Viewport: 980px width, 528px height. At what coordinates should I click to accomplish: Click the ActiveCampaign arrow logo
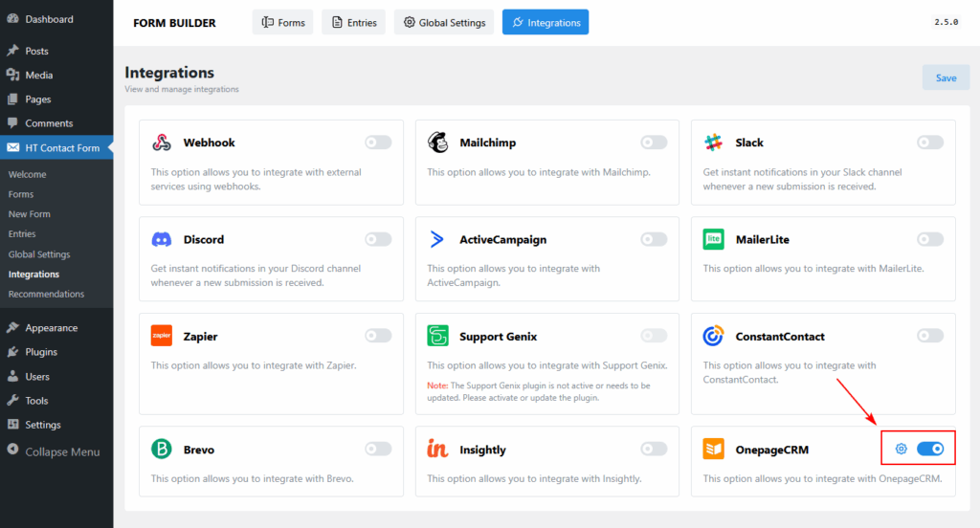pyautogui.click(x=437, y=239)
